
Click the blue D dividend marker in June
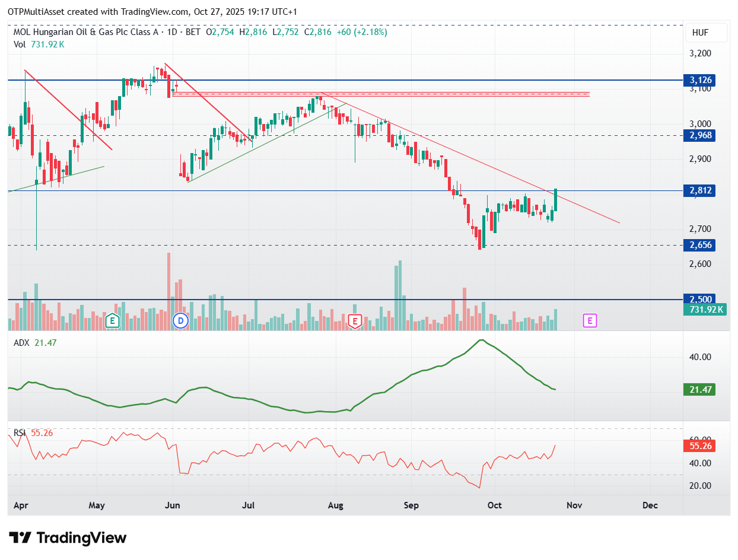[180, 322]
